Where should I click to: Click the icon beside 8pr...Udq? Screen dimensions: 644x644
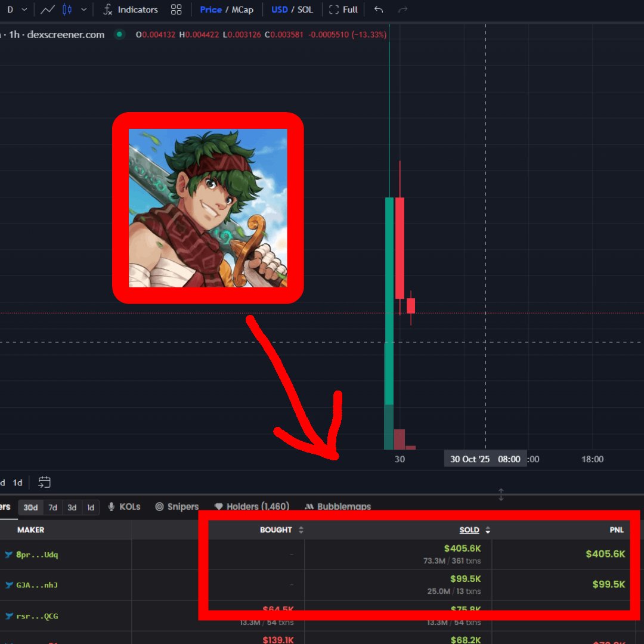8,555
